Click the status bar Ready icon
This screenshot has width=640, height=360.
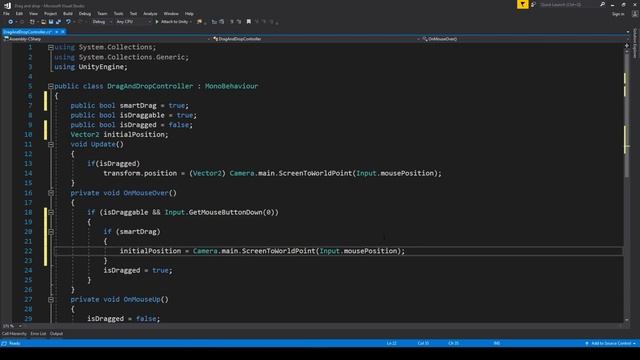[4, 343]
